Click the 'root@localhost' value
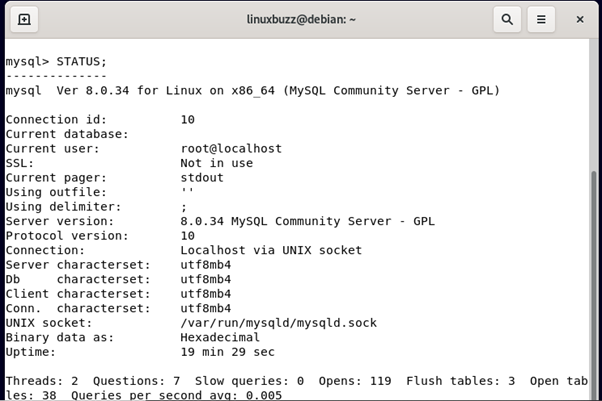 [x=231, y=149]
